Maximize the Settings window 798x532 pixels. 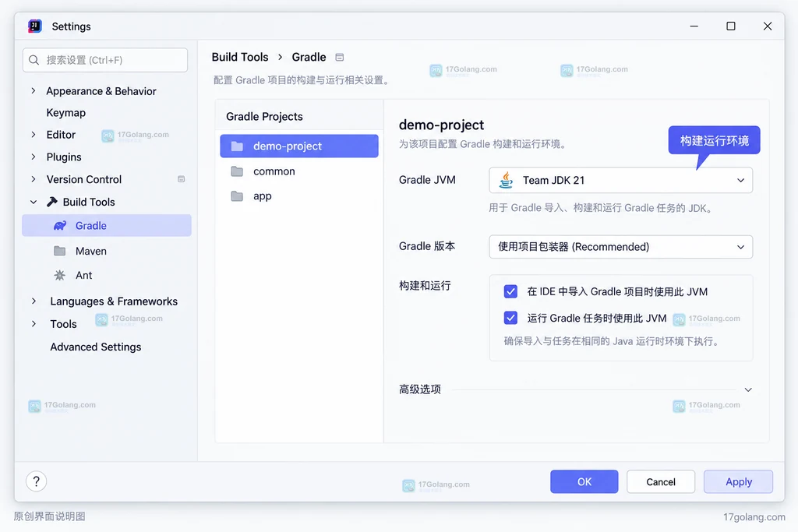tap(731, 26)
